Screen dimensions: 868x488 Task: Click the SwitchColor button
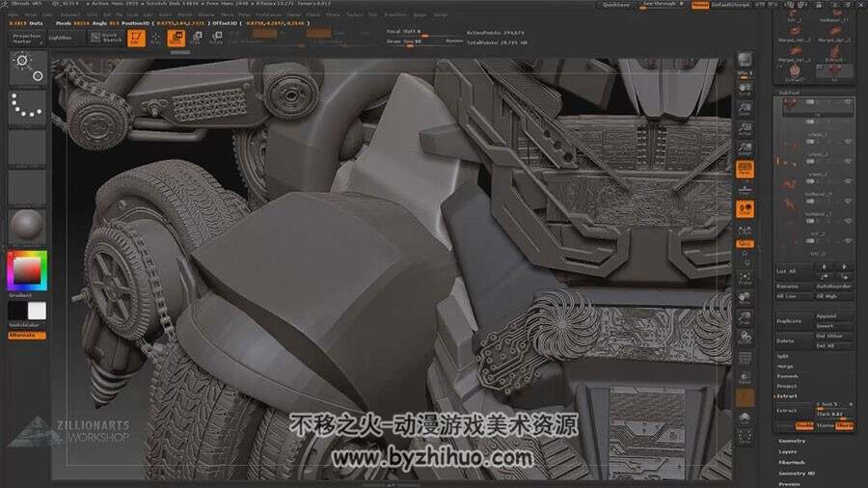pyautogui.click(x=24, y=325)
